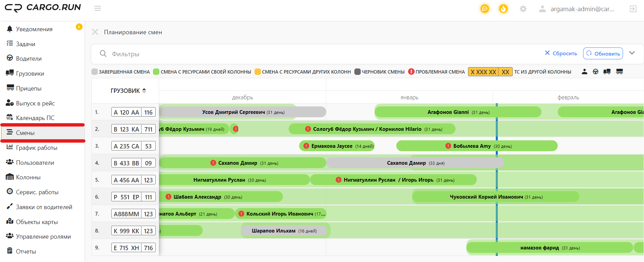
Task: Click the logout icon beside account email
Action: coord(633,9)
